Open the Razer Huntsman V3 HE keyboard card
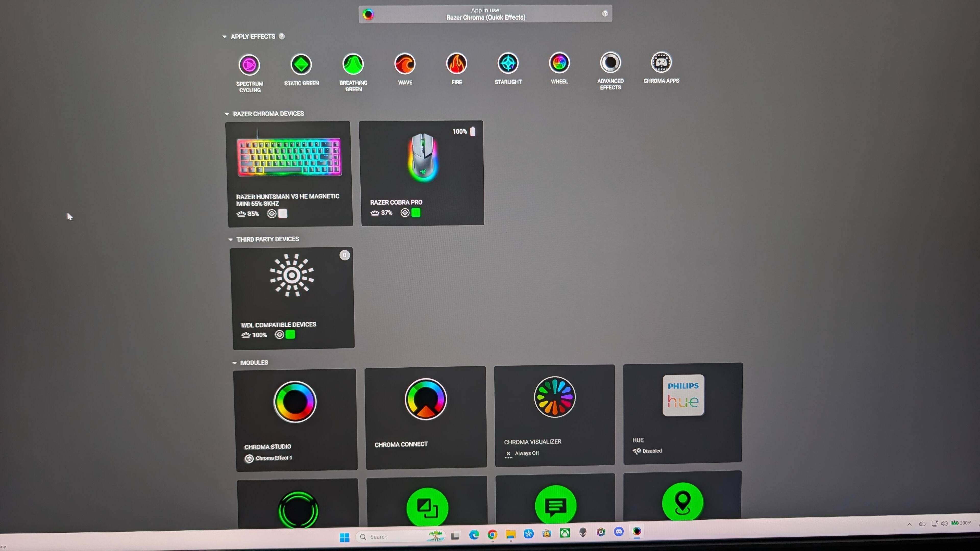The width and height of the screenshot is (980, 551). (x=289, y=174)
